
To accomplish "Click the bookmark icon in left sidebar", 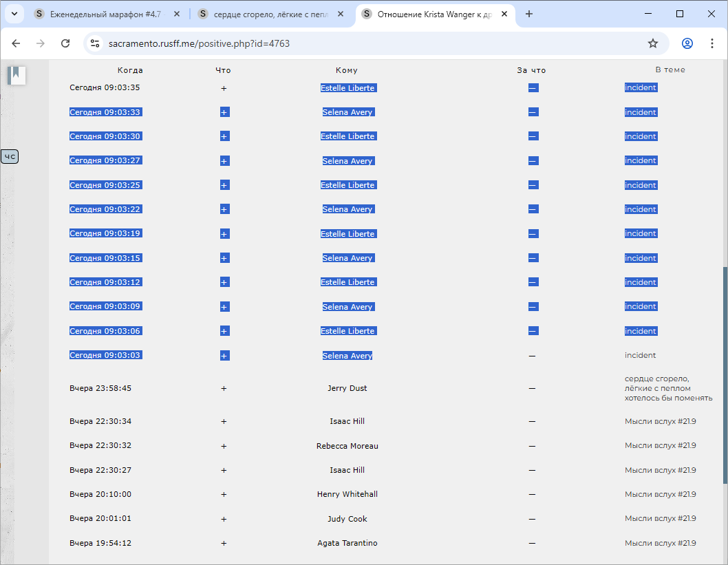I will 17,75.
